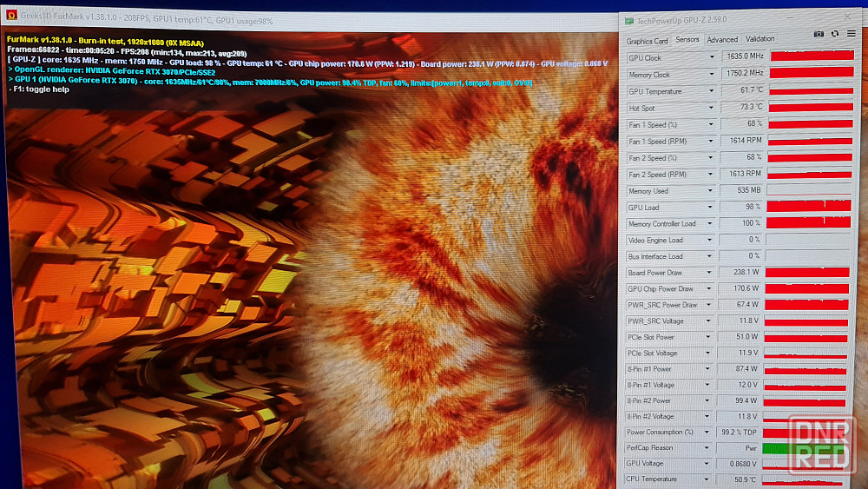Click the 99.2 % TDP power value
This screenshot has height=489, width=868.
[x=737, y=432]
